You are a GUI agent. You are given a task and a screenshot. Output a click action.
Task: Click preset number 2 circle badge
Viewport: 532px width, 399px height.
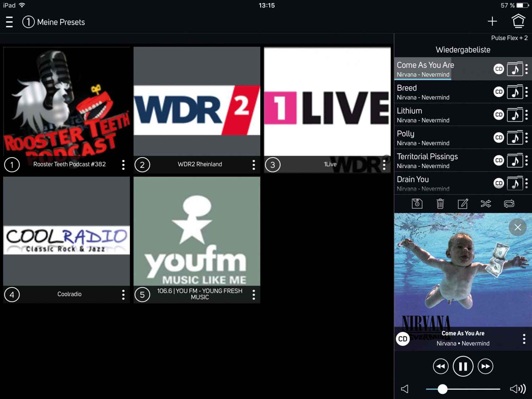[142, 165]
